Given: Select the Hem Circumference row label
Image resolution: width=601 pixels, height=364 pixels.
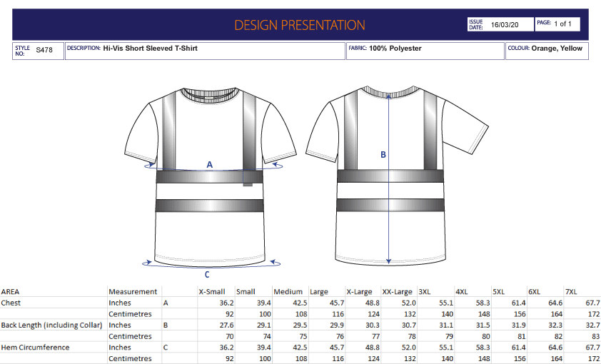Looking at the screenshot, I should click(35, 348).
